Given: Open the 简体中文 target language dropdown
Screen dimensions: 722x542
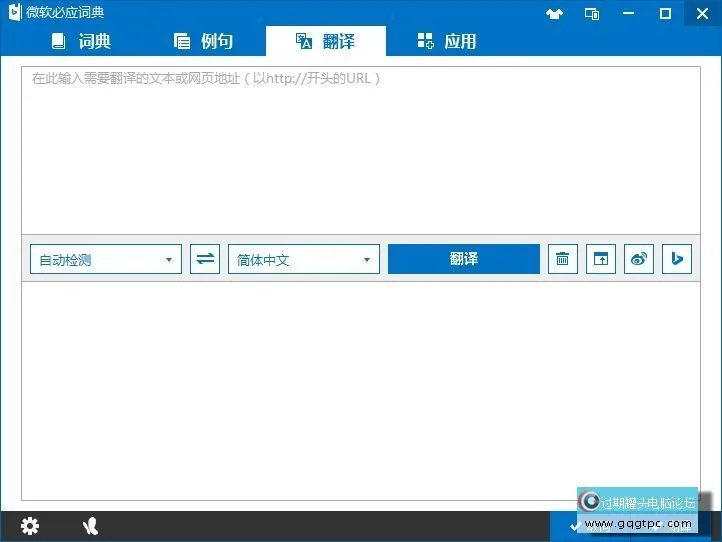Looking at the screenshot, I should (304, 259).
